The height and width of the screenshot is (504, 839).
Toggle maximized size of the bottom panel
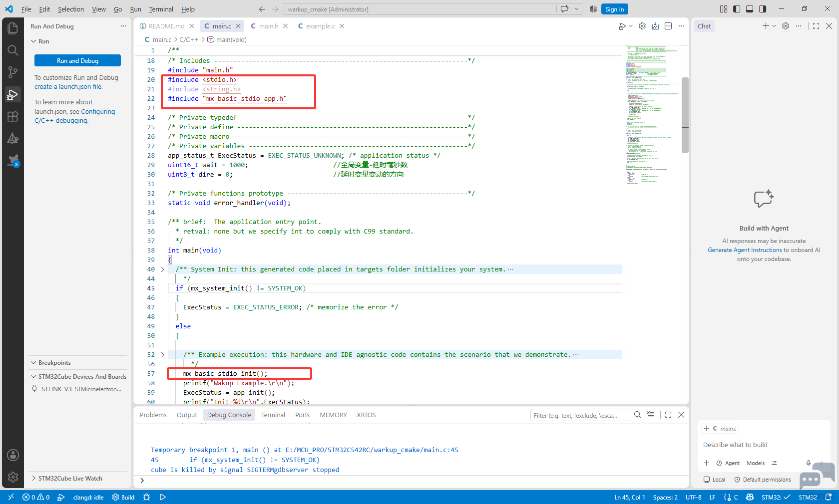[x=668, y=415]
